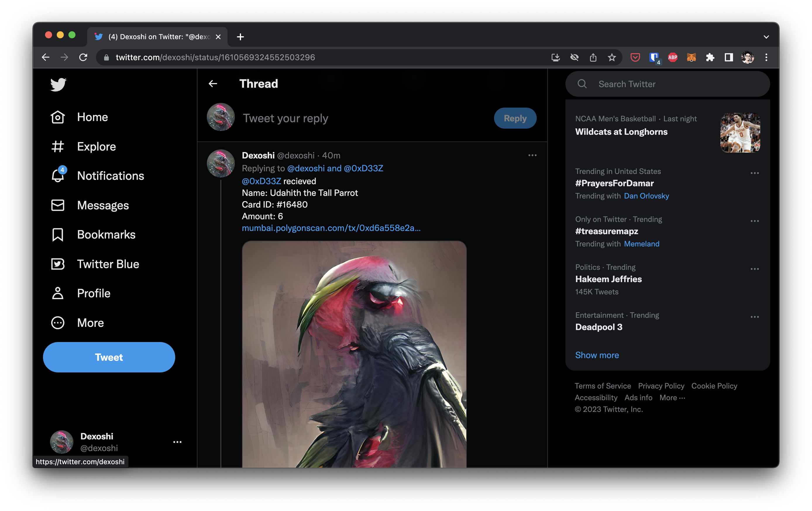Open the Dan Orlovsky trending link
Screen dimensions: 812x511
tap(646, 196)
